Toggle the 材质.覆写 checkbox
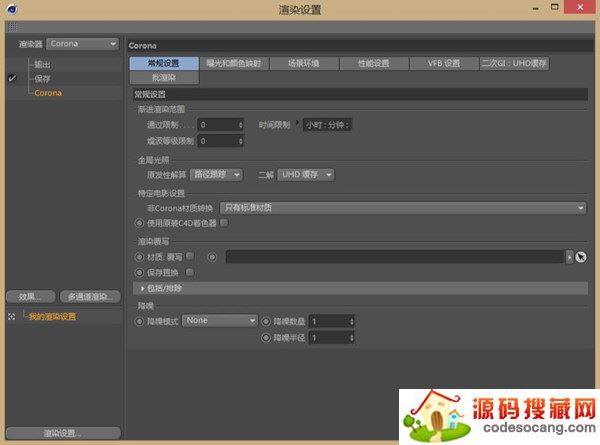This screenshot has height=445, width=600. point(189,256)
